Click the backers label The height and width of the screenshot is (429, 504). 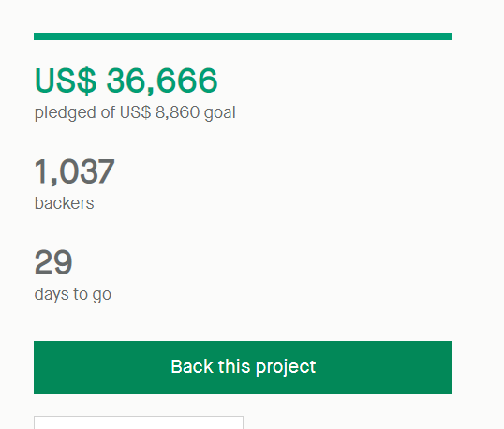tap(65, 203)
